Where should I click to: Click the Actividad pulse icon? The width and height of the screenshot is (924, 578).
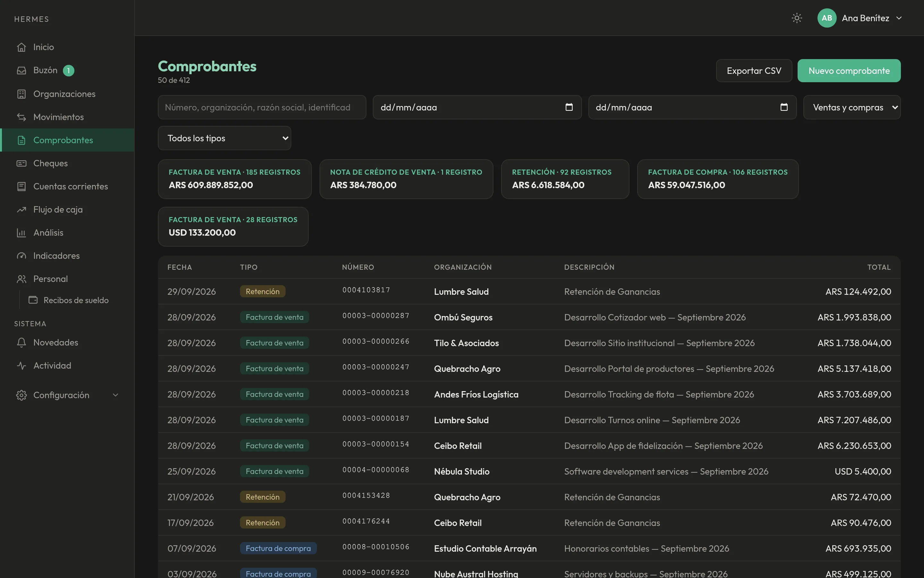[x=21, y=365]
